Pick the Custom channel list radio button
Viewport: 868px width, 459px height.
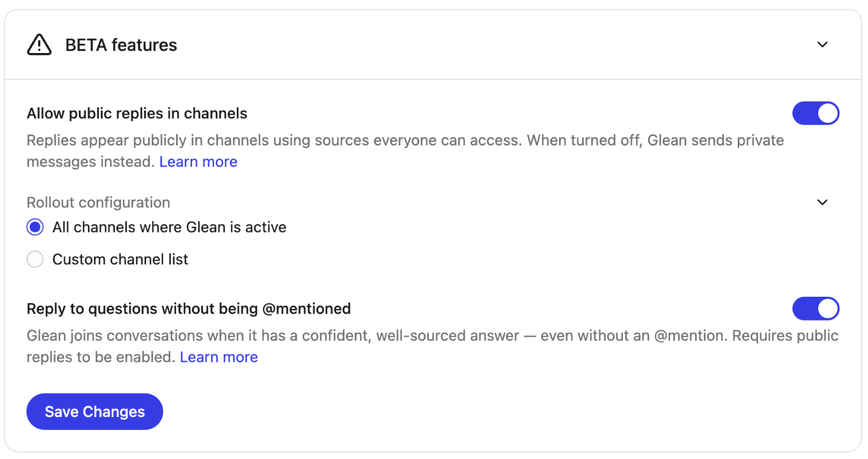point(35,259)
